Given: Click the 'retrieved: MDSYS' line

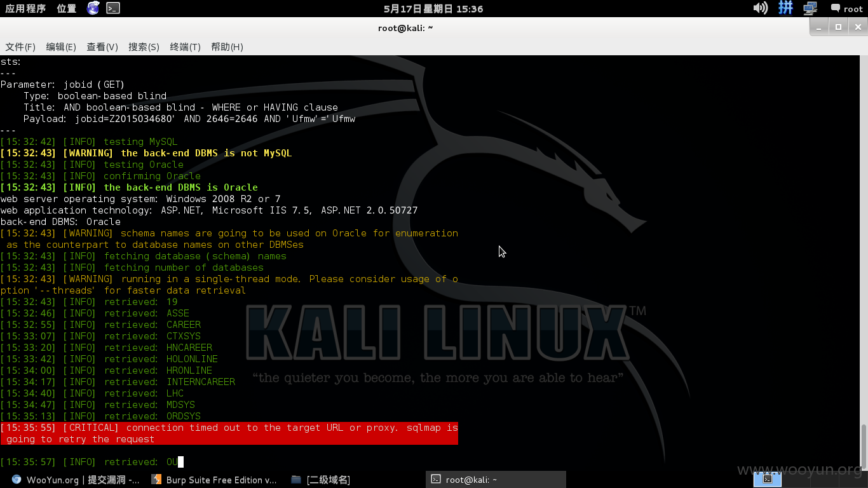Looking at the screenshot, I should coord(98,405).
